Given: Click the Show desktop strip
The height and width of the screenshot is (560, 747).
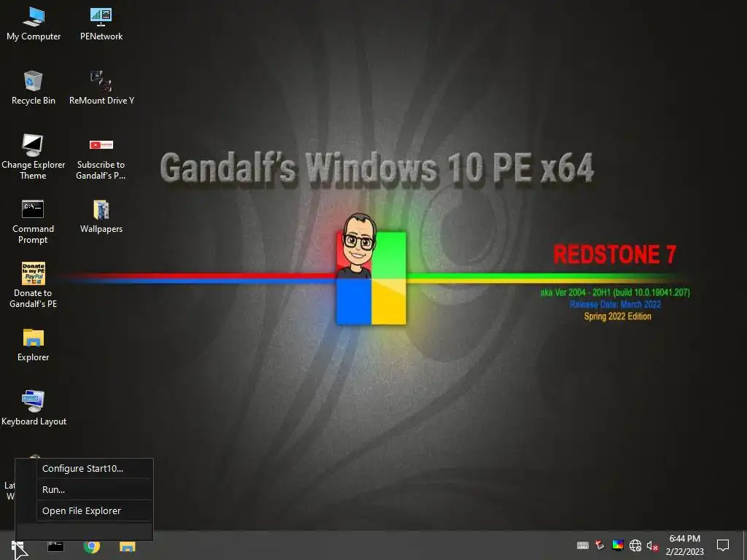Looking at the screenshot, I should [745, 545].
